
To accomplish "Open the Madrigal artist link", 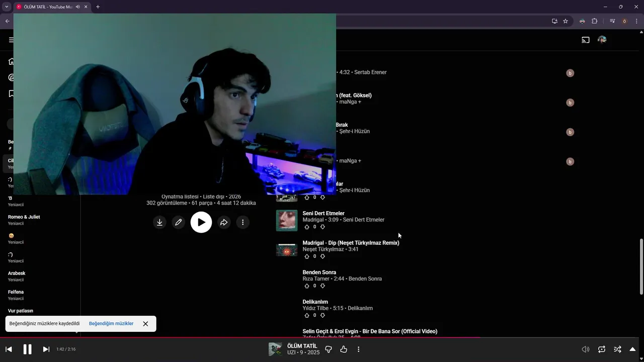I will point(313,220).
